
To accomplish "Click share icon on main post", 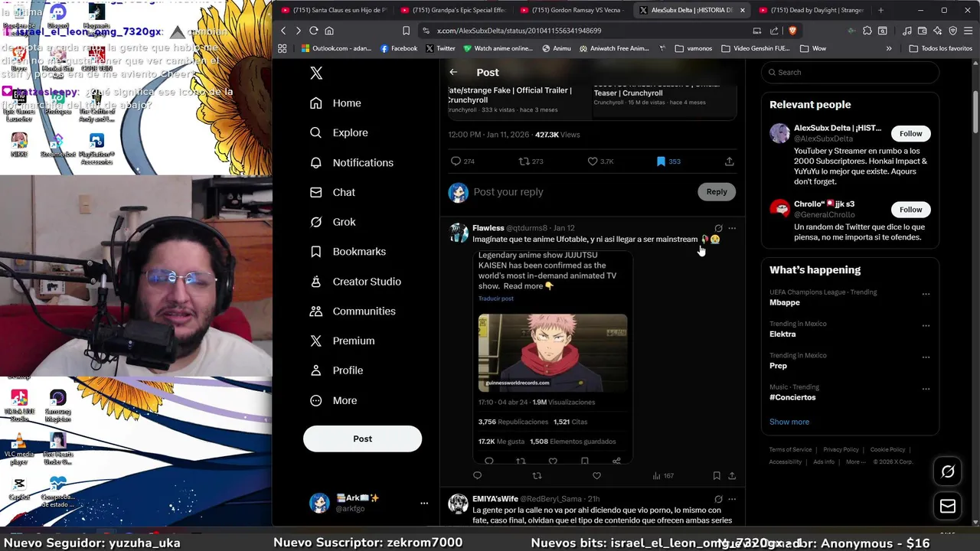I will click(729, 161).
